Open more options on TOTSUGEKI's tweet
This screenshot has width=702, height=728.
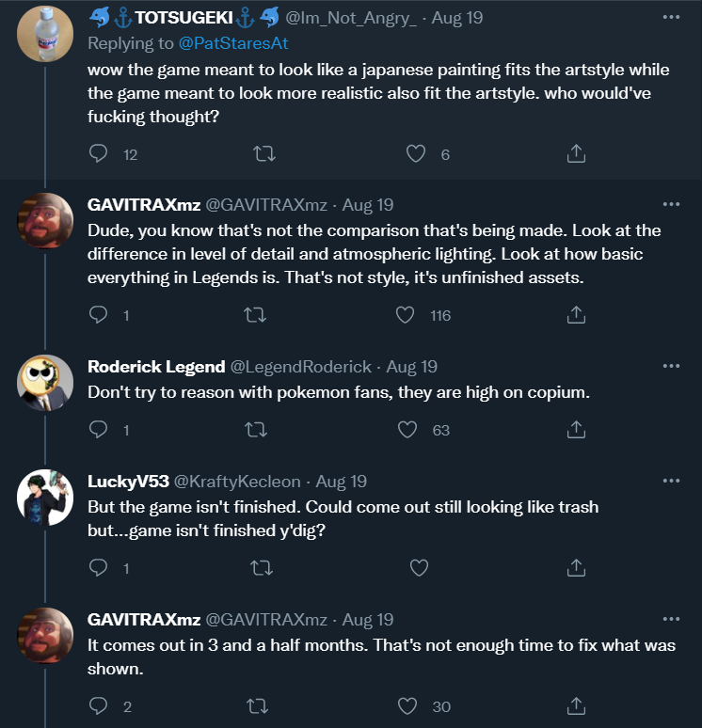point(671,17)
